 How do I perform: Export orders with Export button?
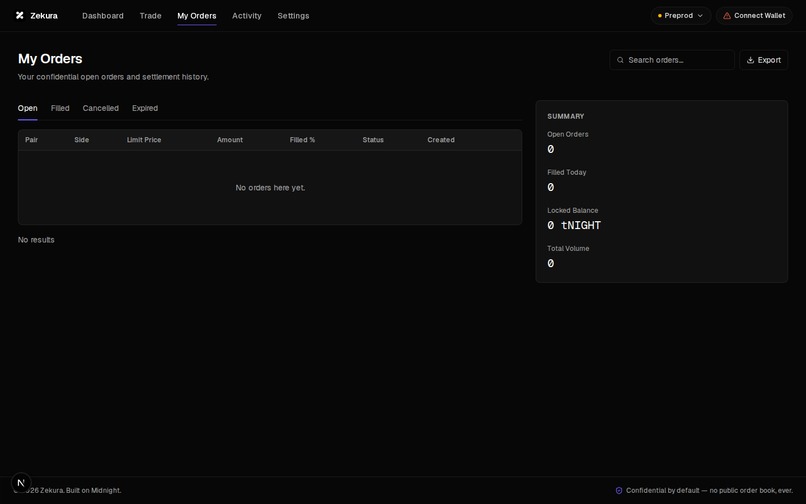coord(763,60)
